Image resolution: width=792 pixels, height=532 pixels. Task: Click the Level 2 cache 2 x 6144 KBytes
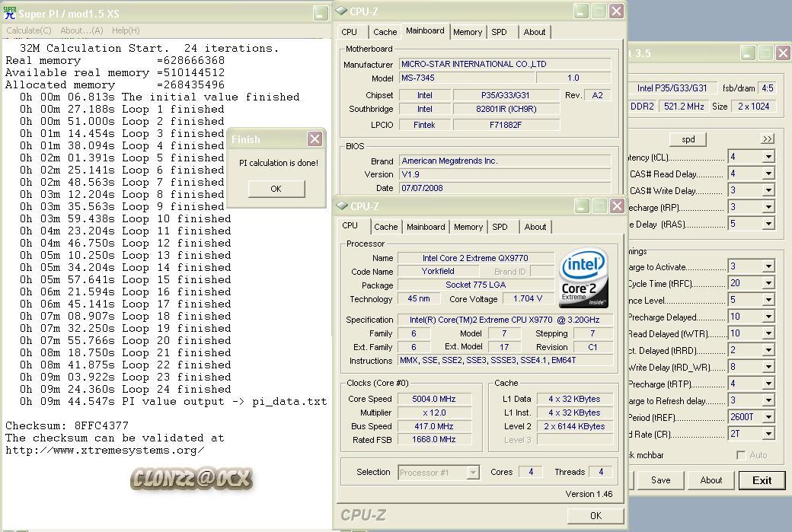coord(574,426)
